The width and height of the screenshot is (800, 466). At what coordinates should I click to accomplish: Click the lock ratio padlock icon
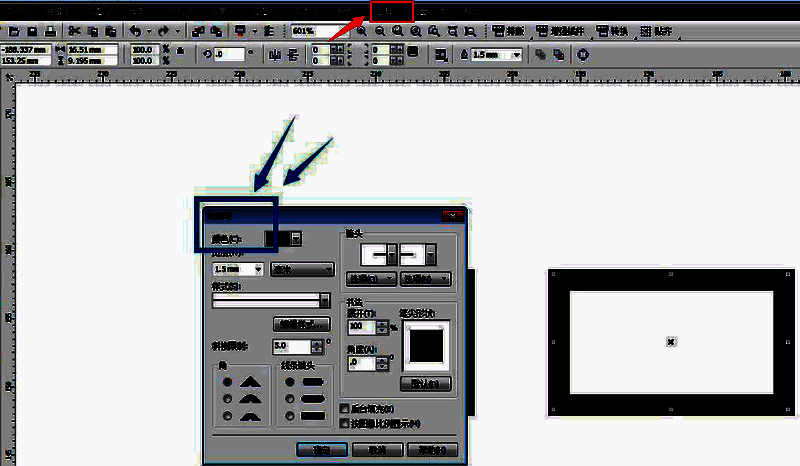click(x=179, y=50)
